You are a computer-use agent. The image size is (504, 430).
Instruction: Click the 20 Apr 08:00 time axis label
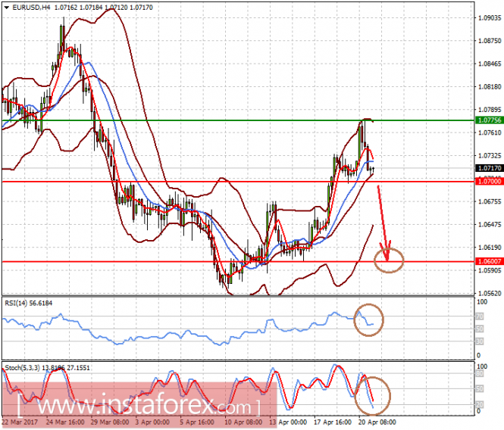pyautogui.click(x=377, y=422)
